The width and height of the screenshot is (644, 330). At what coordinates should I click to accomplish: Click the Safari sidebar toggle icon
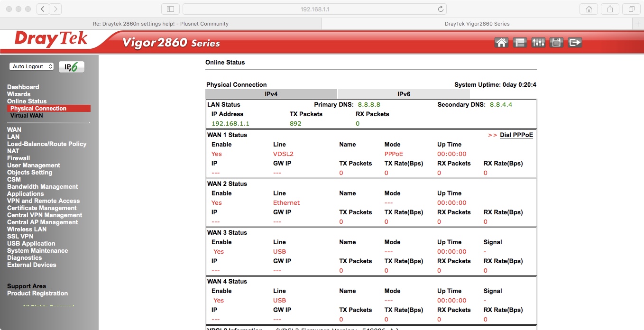tap(170, 9)
